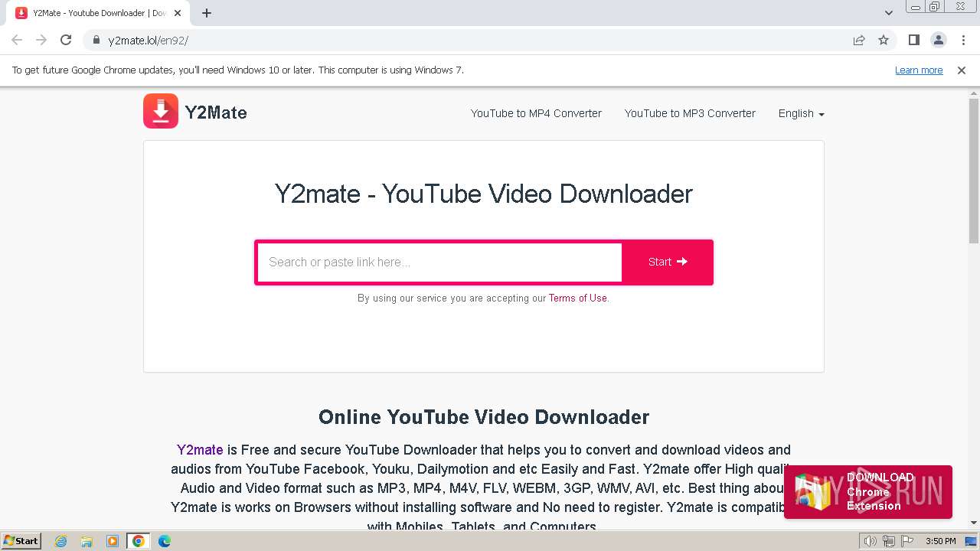Image resolution: width=980 pixels, height=551 pixels.
Task: Click the Download Chrome Extension banner
Action: 868,492
